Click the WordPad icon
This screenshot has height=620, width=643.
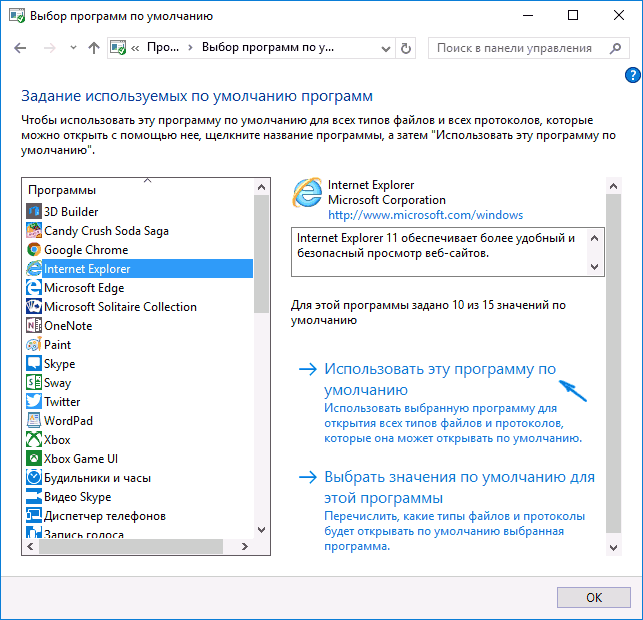[34, 420]
